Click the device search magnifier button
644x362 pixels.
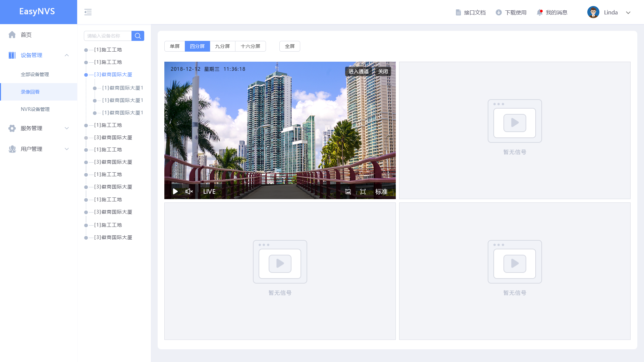tap(138, 36)
